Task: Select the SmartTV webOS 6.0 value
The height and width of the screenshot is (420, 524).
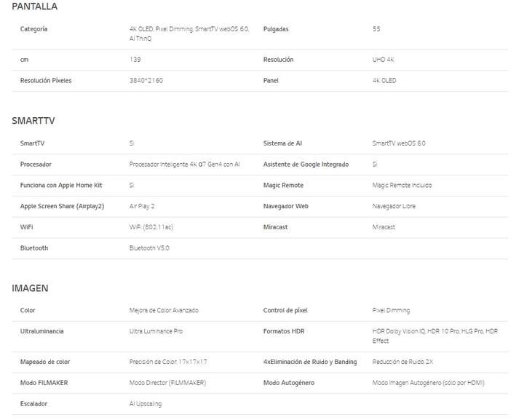Action: [x=399, y=143]
